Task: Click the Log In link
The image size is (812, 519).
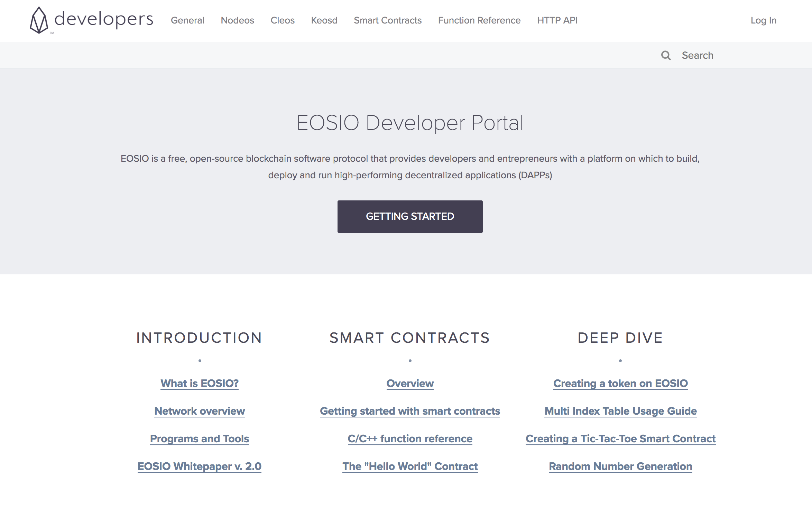Action: pyautogui.click(x=764, y=20)
